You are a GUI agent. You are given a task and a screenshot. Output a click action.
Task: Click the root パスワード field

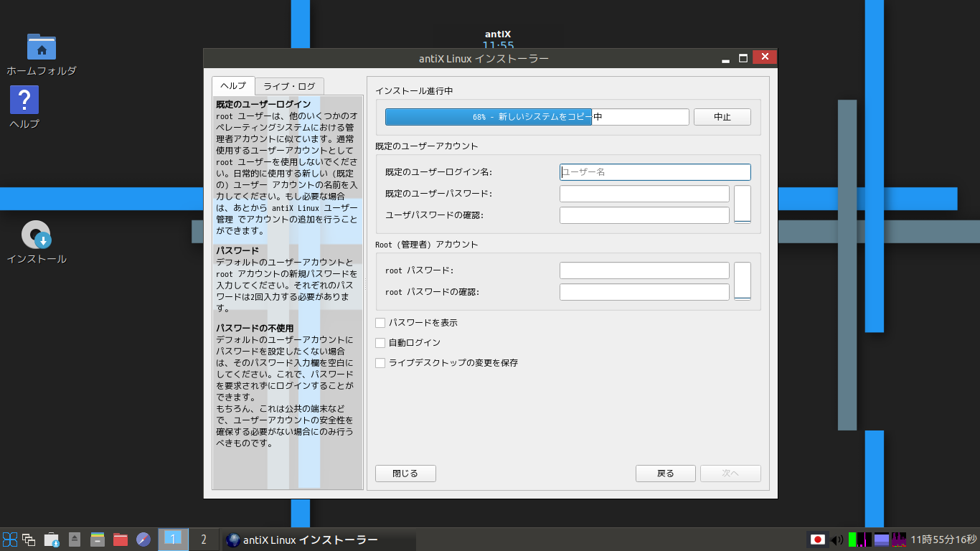[644, 270]
